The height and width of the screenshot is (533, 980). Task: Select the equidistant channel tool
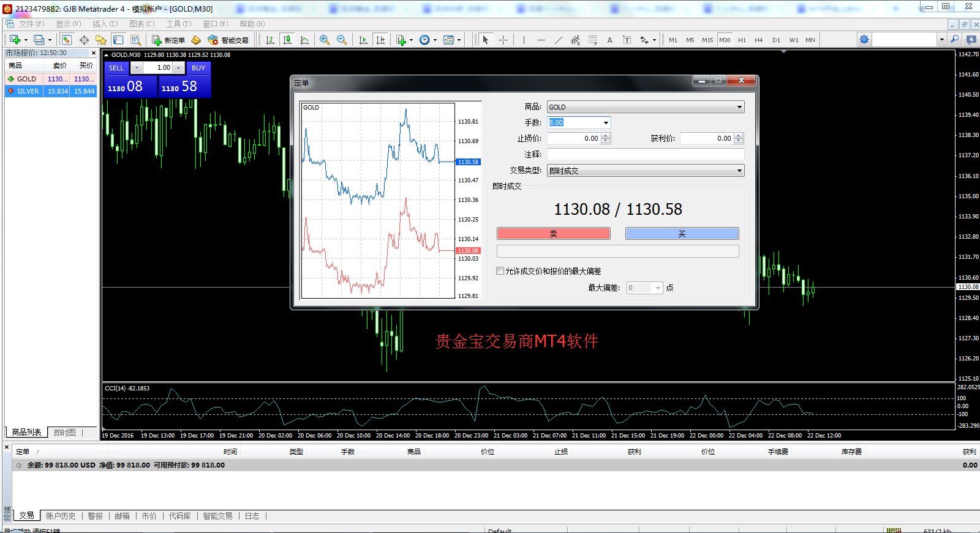[x=575, y=40]
